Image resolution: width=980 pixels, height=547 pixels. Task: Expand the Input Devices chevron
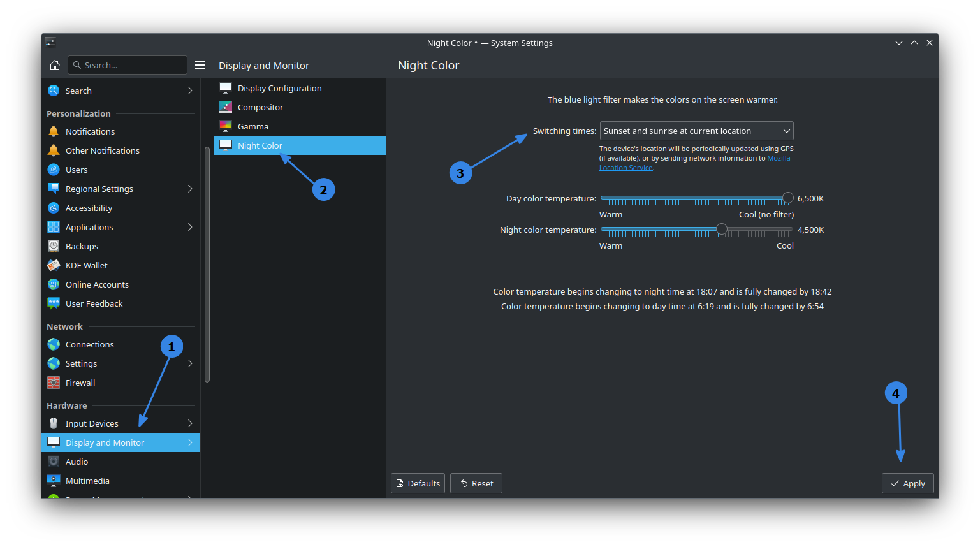point(190,423)
